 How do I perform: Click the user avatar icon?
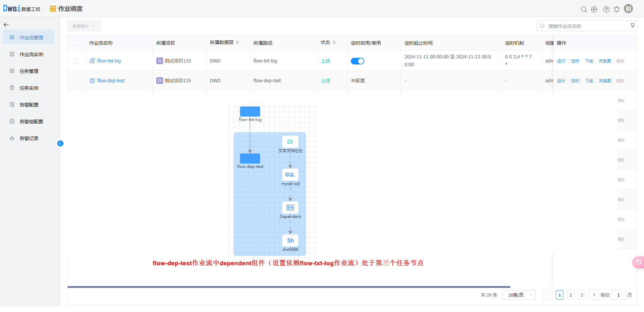tap(628, 9)
